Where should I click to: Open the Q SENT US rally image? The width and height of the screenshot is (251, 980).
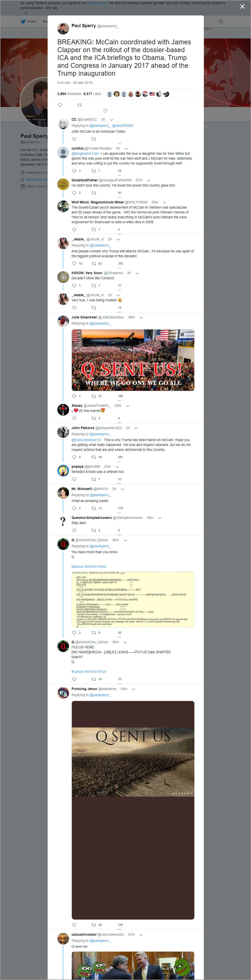[133, 360]
